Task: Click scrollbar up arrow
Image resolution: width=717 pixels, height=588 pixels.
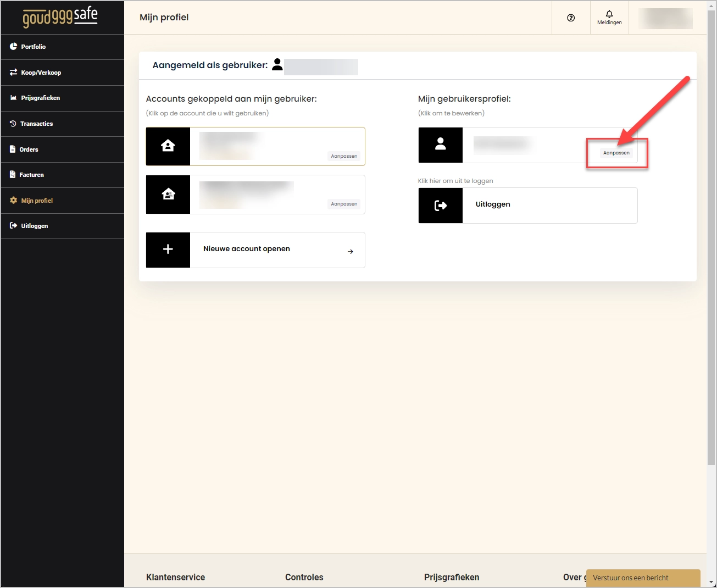Action: [712, 5]
